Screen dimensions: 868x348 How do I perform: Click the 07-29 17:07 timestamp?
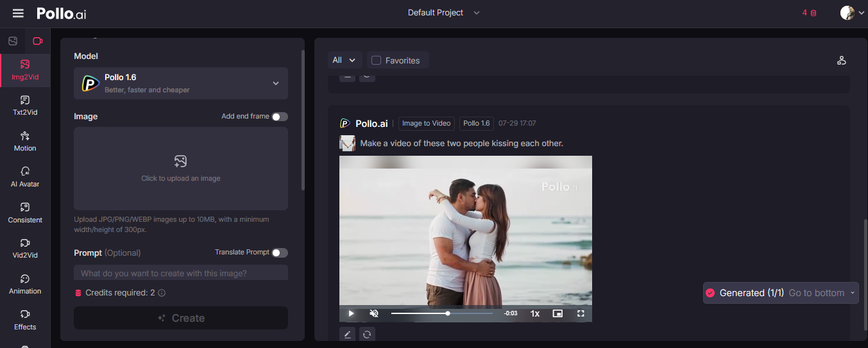[x=517, y=123]
